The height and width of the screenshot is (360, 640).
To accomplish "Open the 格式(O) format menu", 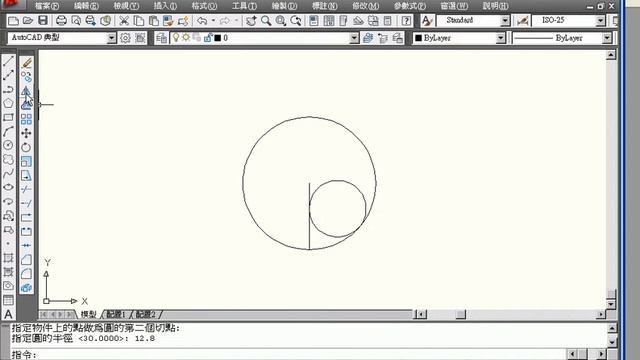I will (x=204, y=6).
